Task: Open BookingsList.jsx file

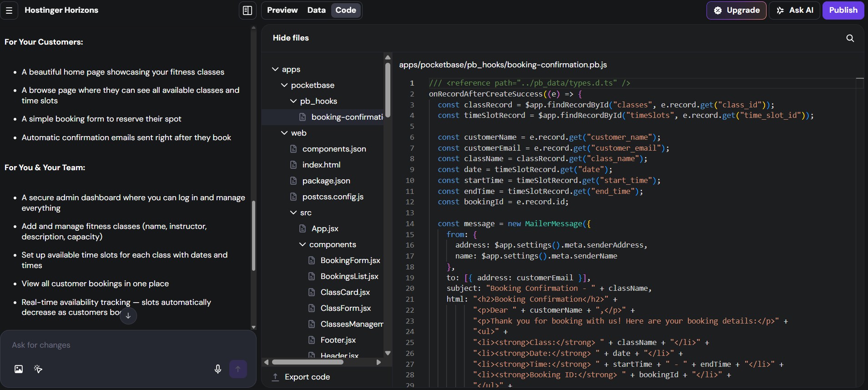Action: tap(349, 276)
